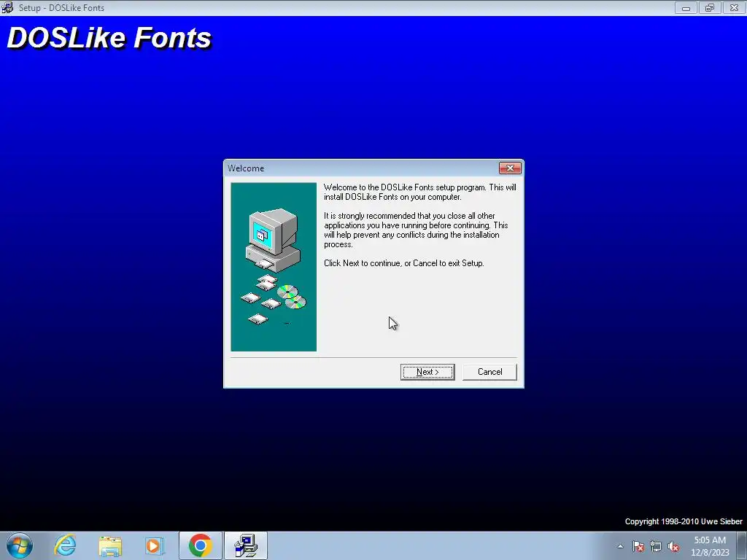
Task: Click the computer illustration in the Welcome dialog
Action: (274, 267)
